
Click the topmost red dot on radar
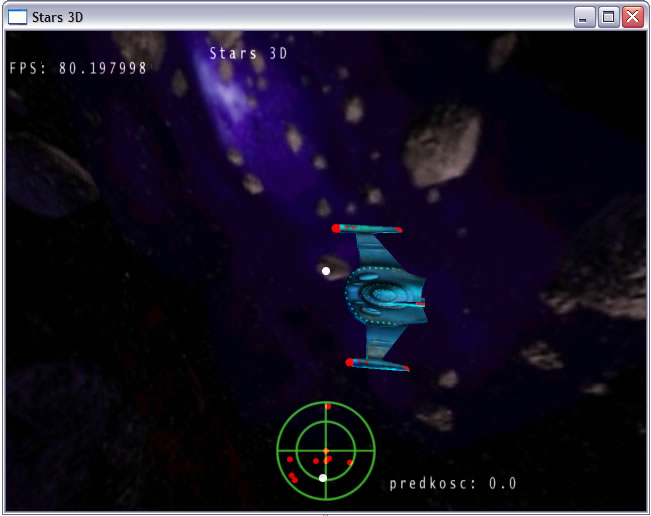pos(328,406)
